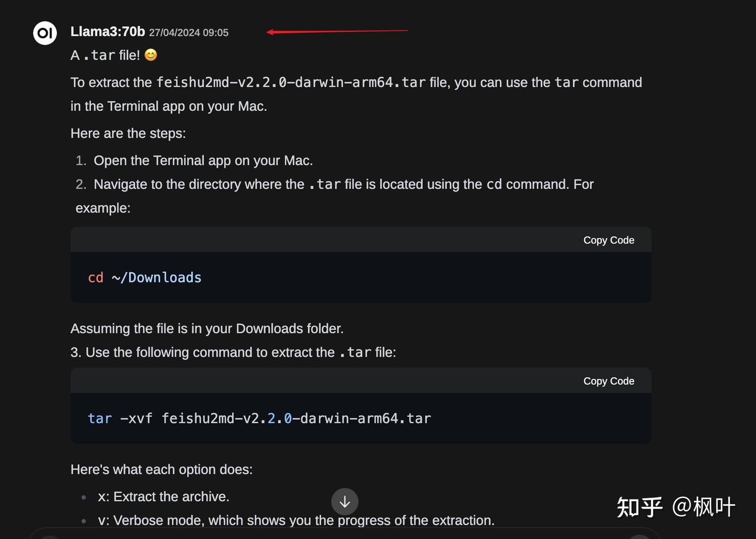Copy code from the tar -xvf block
756x539 pixels.
coord(608,382)
